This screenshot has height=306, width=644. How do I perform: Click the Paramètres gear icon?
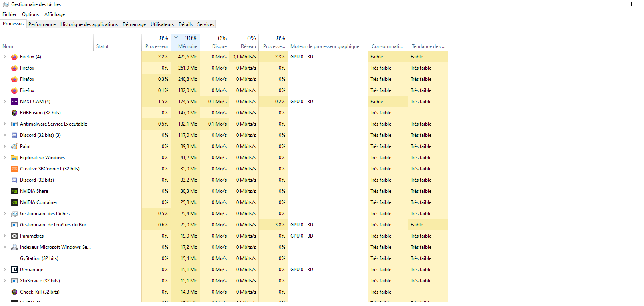pyautogui.click(x=14, y=236)
